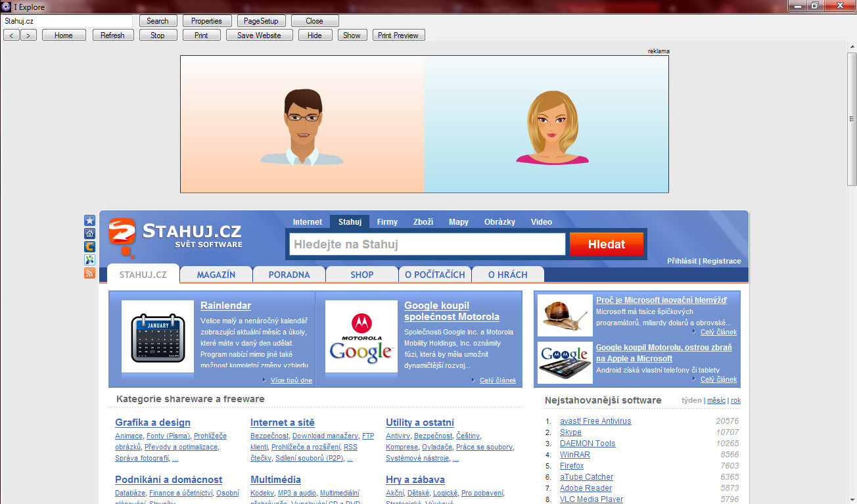The image size is (857, 504).
Task: Open Multimédia category
Action: click(275, 480)
